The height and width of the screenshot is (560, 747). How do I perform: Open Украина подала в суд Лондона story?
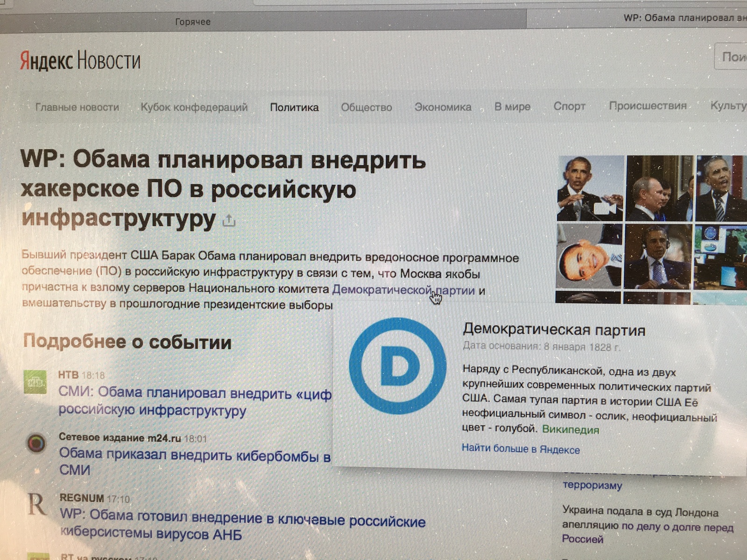[648, 525]
